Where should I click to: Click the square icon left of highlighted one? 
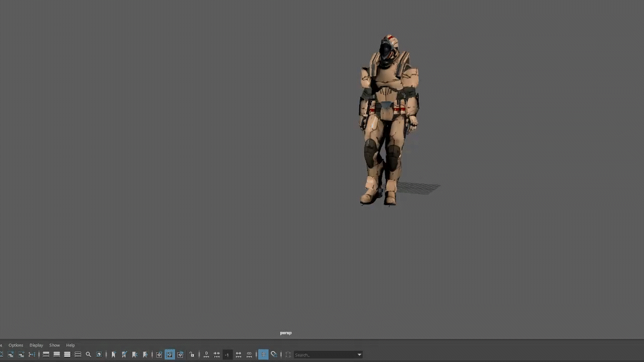(x=159, y=354)
